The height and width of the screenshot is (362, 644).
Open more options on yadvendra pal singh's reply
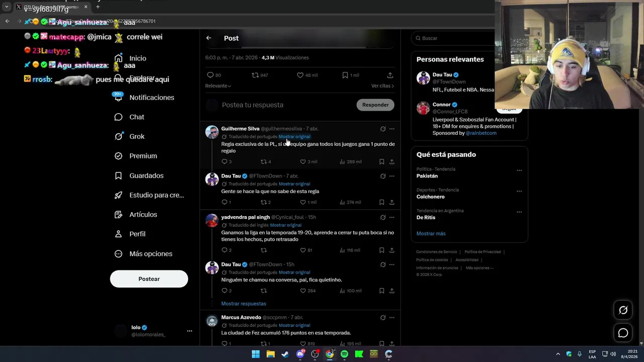(x=392, y=217)
